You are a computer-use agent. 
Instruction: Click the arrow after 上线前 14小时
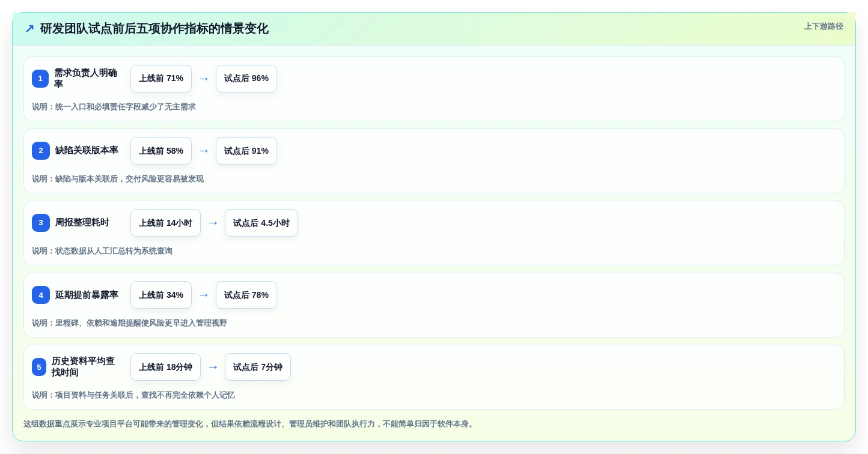pyautogui.click(x=213, y=223)
